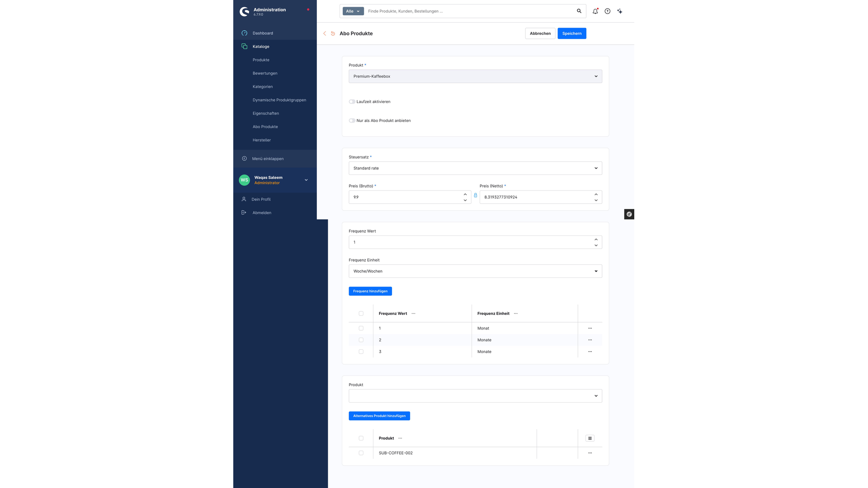Screen dimensions: 868x488
Task: Open the Steuersatz Standard rate dropdown
Action: point(475,168)
